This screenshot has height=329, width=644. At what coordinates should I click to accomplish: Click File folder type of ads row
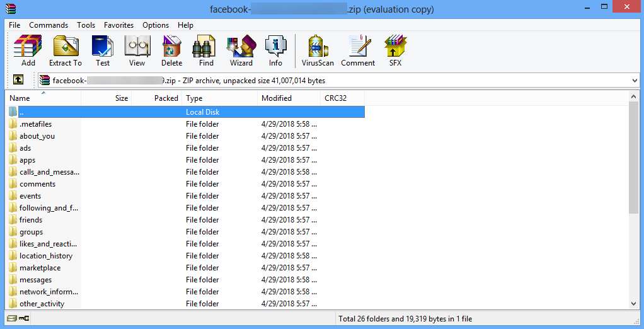coord(202,147)
